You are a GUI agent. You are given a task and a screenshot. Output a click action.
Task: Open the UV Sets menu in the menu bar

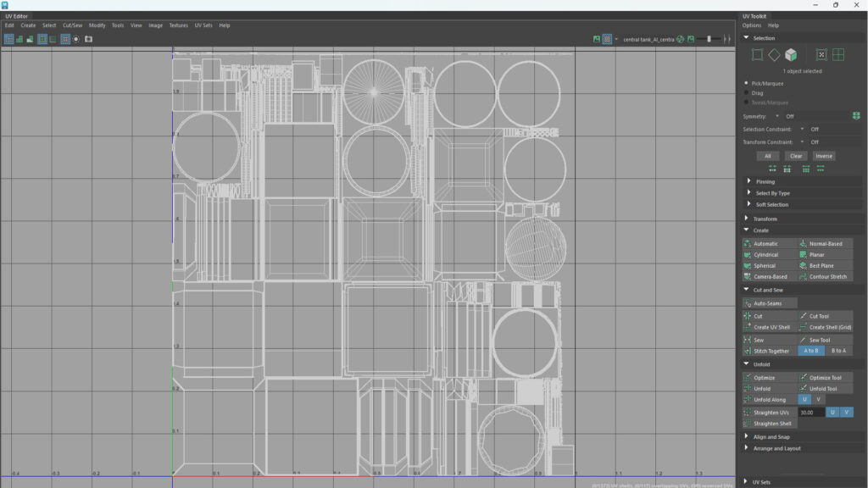(x=203, y=25)
